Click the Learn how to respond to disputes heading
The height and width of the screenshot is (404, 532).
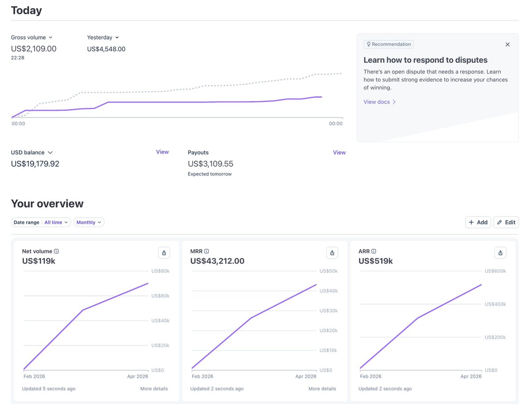point(426,60)
